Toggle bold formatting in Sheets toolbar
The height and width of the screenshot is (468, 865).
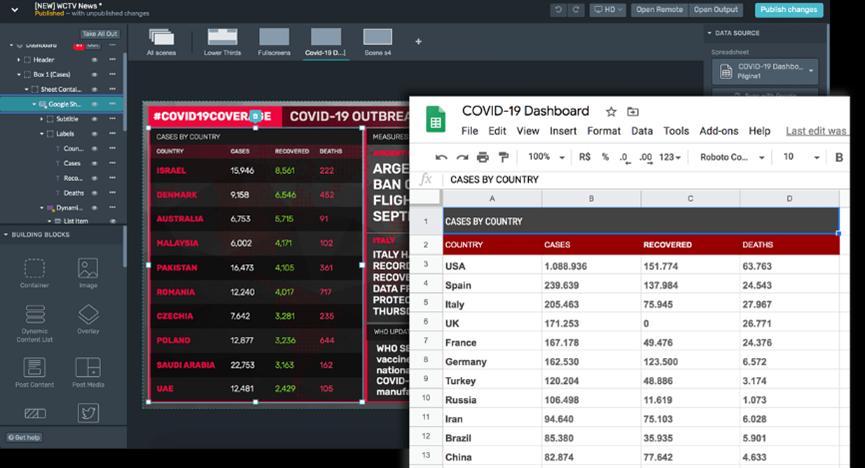tap(839, 157)
